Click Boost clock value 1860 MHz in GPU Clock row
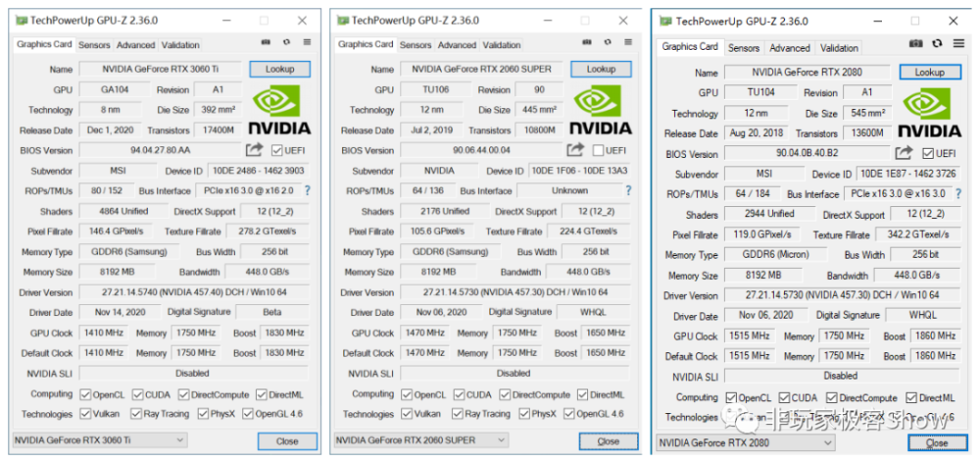This screenshot has width=980, height=463. pyautogui.click(x=936, y=336)
